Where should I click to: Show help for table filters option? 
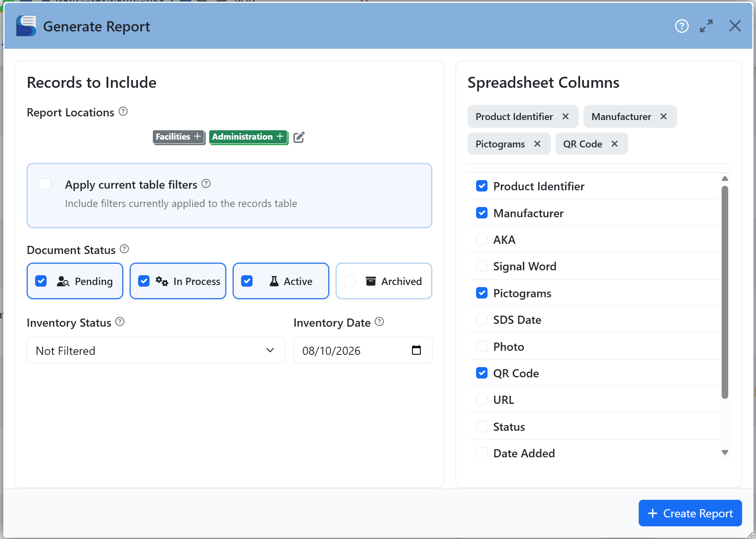pos(206,184)
